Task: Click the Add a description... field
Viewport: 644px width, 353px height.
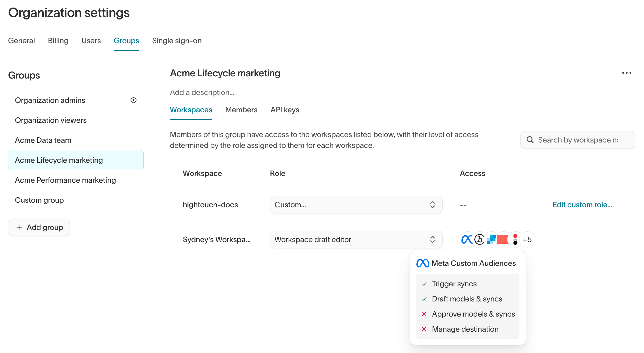Action: pyautogui.click(x=202, y=92)
